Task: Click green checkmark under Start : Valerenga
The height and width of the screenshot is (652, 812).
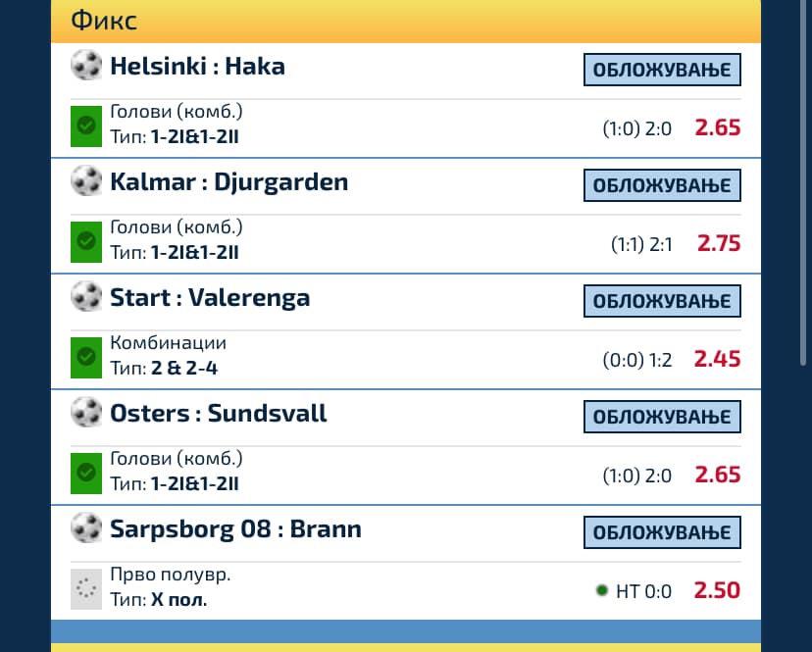Action: (x=86, y=358)
